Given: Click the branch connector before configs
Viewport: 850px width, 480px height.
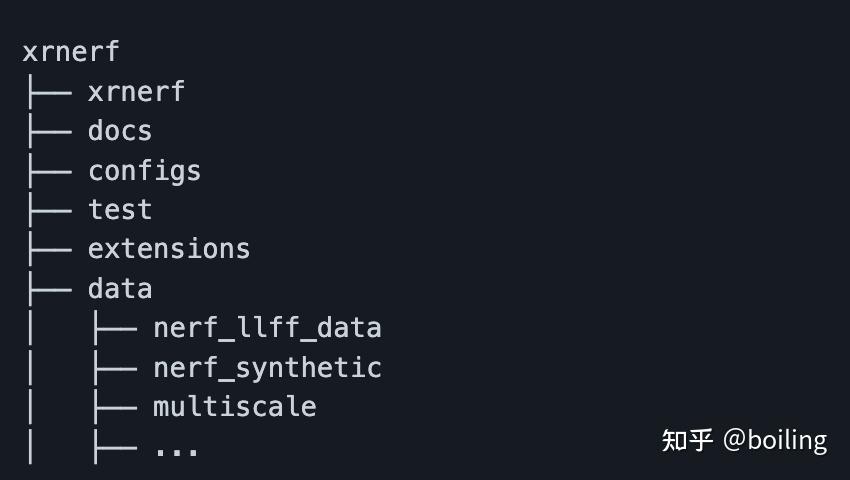Looking at the screenshot, I should [x=48, y=171].
